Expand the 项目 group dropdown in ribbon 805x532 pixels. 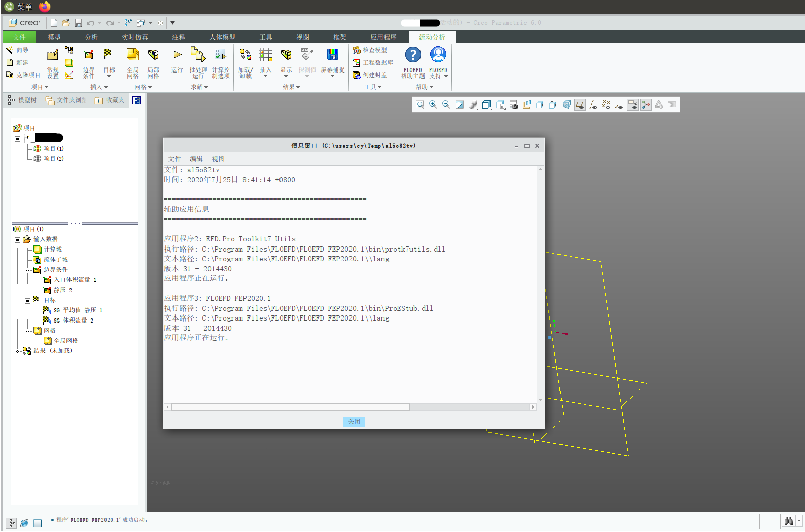(40, 87)
